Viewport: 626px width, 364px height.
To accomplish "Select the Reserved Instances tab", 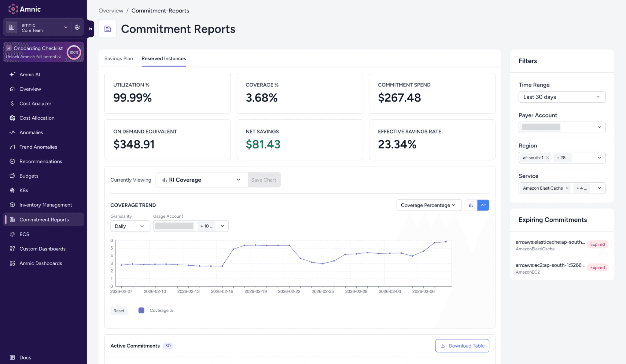I will pyautogui.click(x=164, y=58).
